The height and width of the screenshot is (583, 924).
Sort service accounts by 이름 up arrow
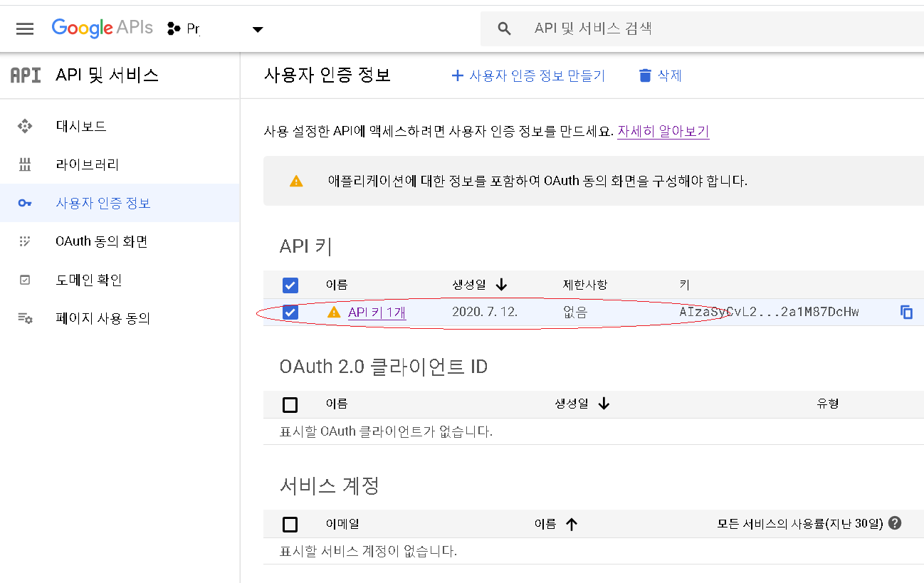click(571, 524)
